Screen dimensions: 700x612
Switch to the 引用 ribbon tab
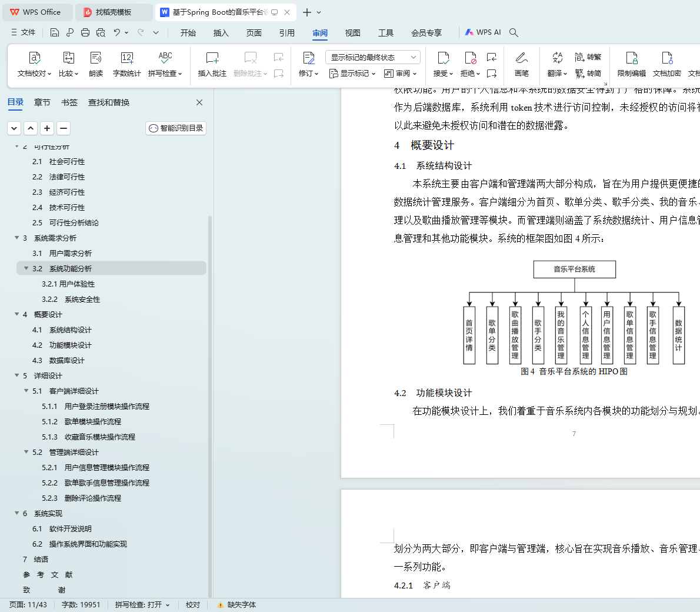286,32
